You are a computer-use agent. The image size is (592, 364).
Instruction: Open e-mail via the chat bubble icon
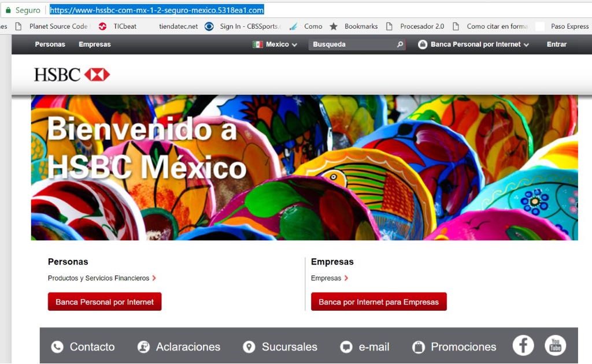pyautogui.click(x=346, y=347)
